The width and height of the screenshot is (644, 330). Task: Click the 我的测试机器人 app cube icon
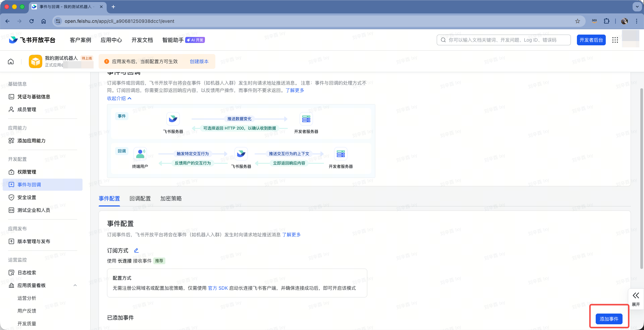[36, 61]
